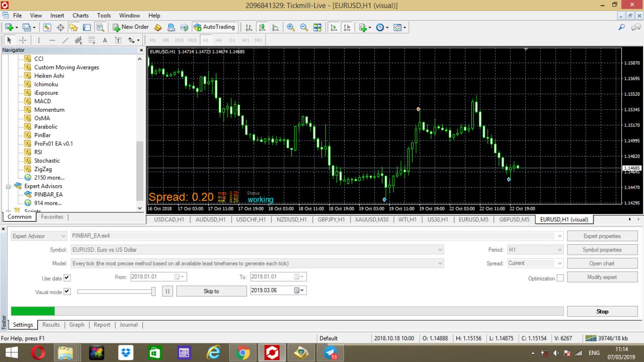
Task: Select the Crosshair tool
Action: (23, 40)
